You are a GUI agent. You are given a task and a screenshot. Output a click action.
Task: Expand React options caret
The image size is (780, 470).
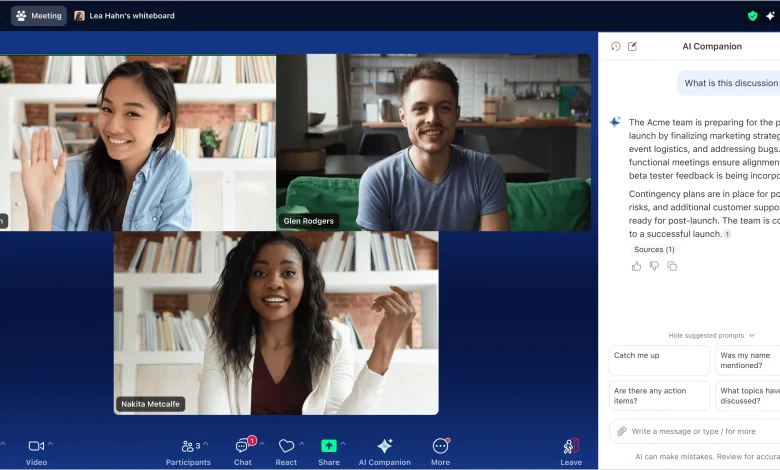point(302,444)
